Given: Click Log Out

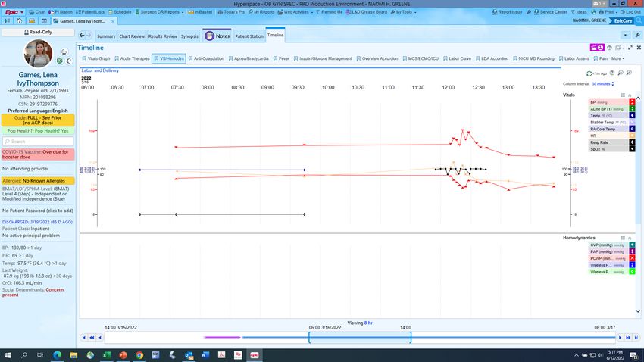Looking at the screenshot, I should [x=630, y=12].
